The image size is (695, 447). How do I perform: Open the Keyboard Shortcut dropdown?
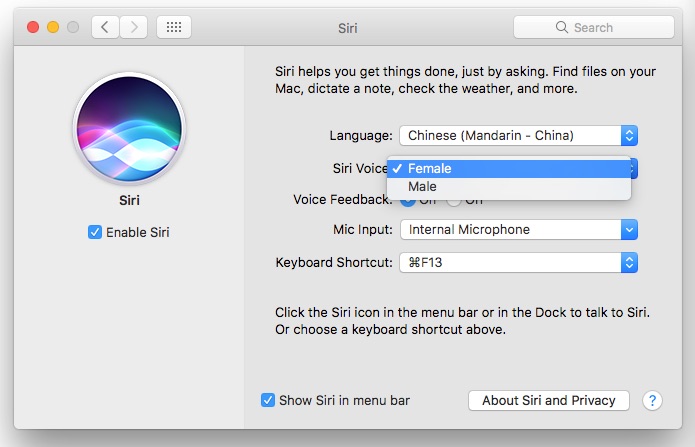pyautogui.click(x=518, y=263)
